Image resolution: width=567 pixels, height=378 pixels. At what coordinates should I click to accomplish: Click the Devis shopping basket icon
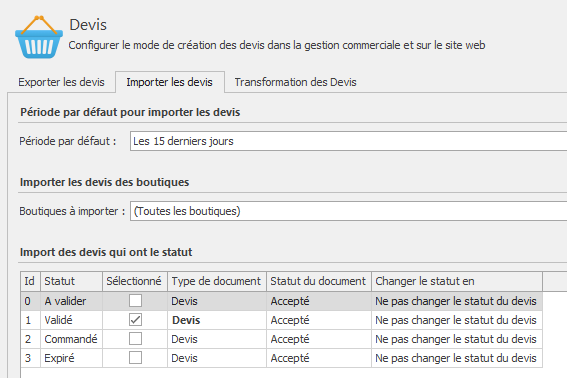[39, 37]
